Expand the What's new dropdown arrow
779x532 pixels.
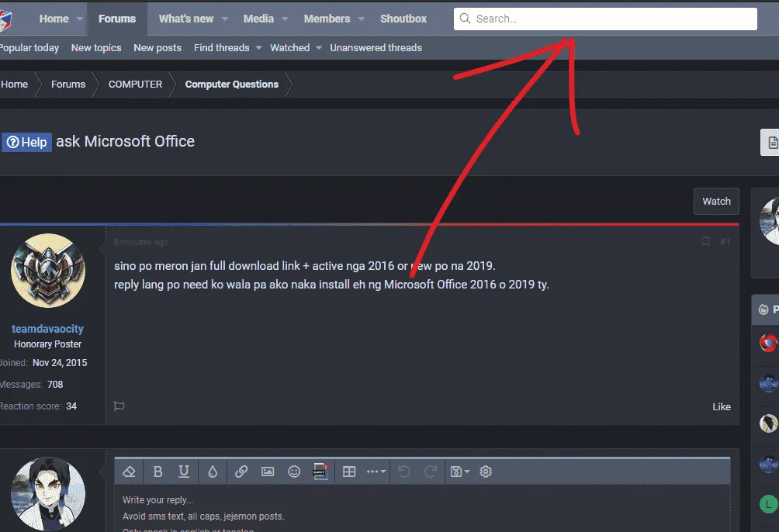(224, 19)
